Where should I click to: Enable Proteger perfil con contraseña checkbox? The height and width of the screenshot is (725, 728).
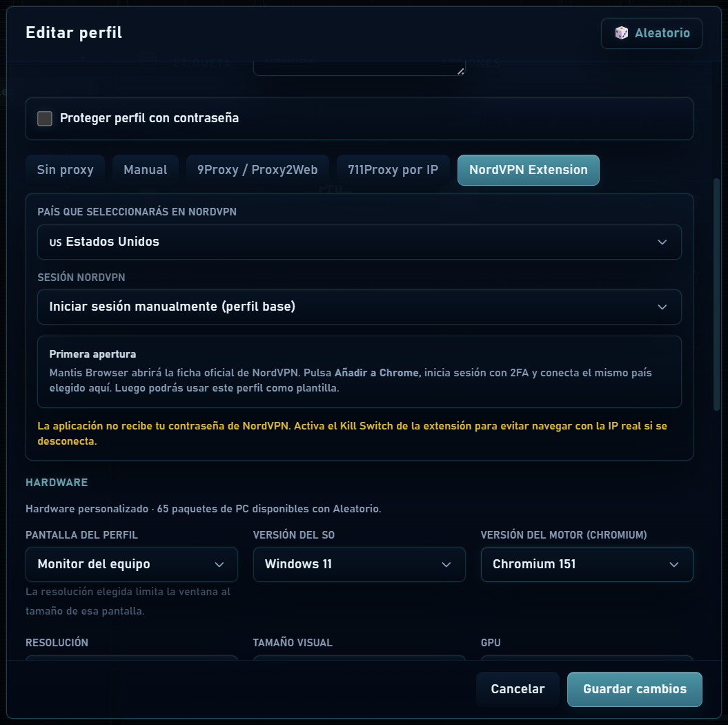tap(45, 119)
